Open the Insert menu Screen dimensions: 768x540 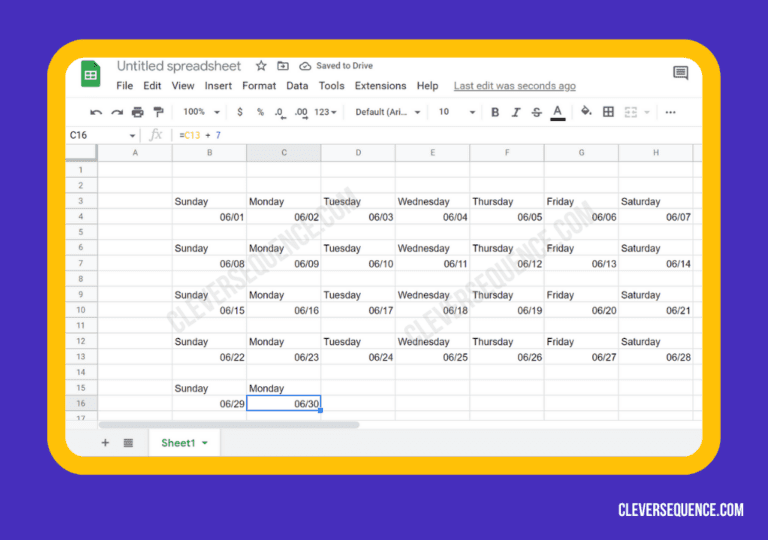tap(218, 86)
